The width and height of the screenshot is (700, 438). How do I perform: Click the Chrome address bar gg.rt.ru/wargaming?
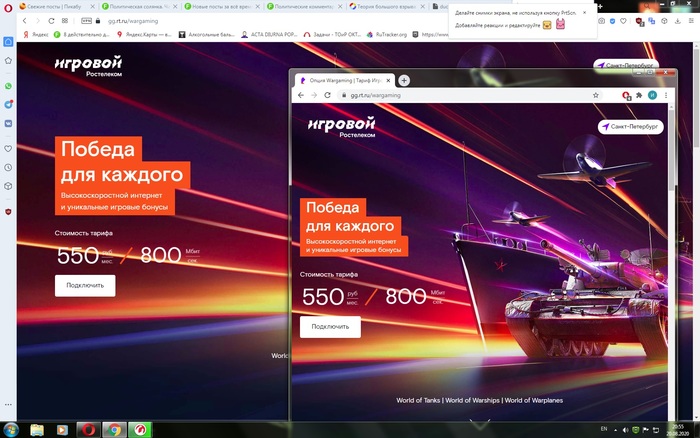[x=469, y=95]
